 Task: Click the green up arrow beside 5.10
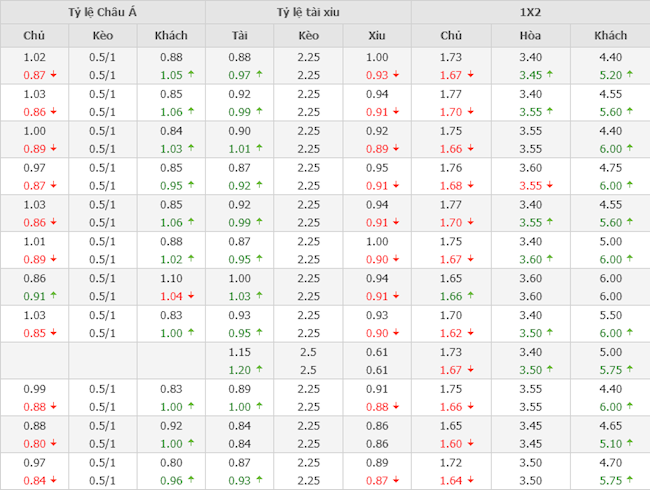[630, 443]
